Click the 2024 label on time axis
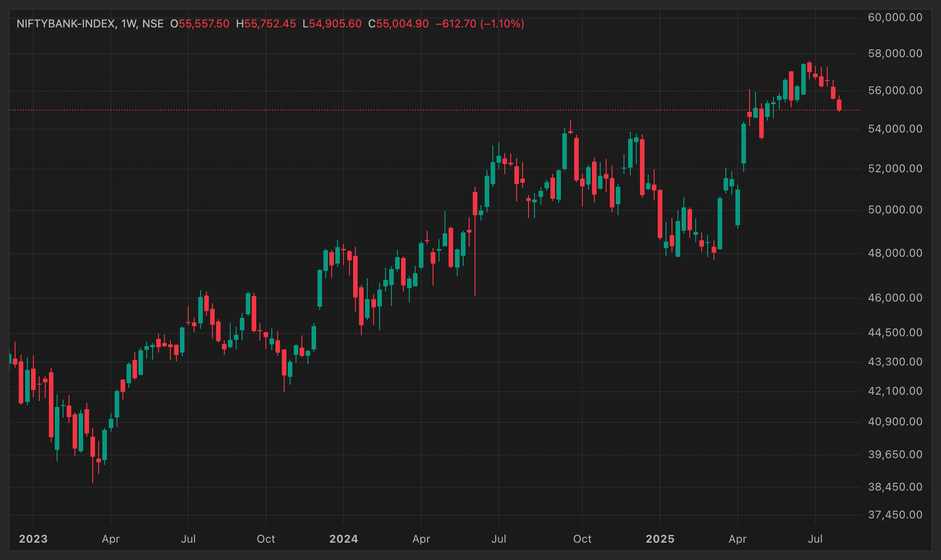This screenshot has height=560, width=941. (x=344, y=539)
